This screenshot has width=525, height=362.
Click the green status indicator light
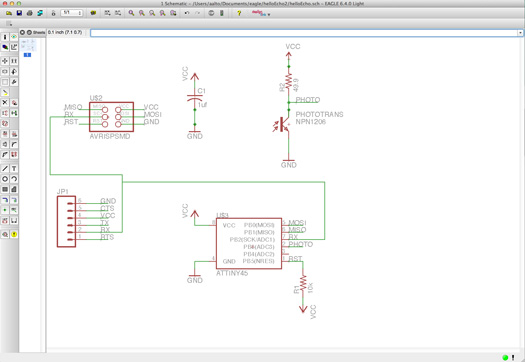(505, 357)
